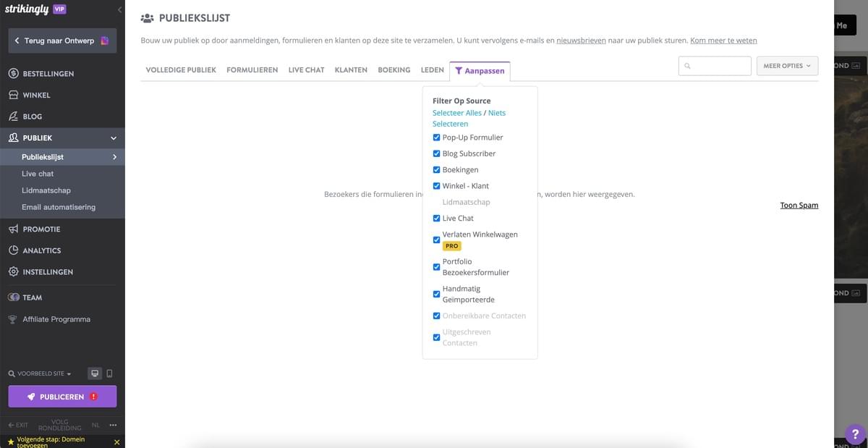This screenshot has height=448, width=868.
Task: Collapse the PUBLIEK sidebar section
Action: click(112, 137)
